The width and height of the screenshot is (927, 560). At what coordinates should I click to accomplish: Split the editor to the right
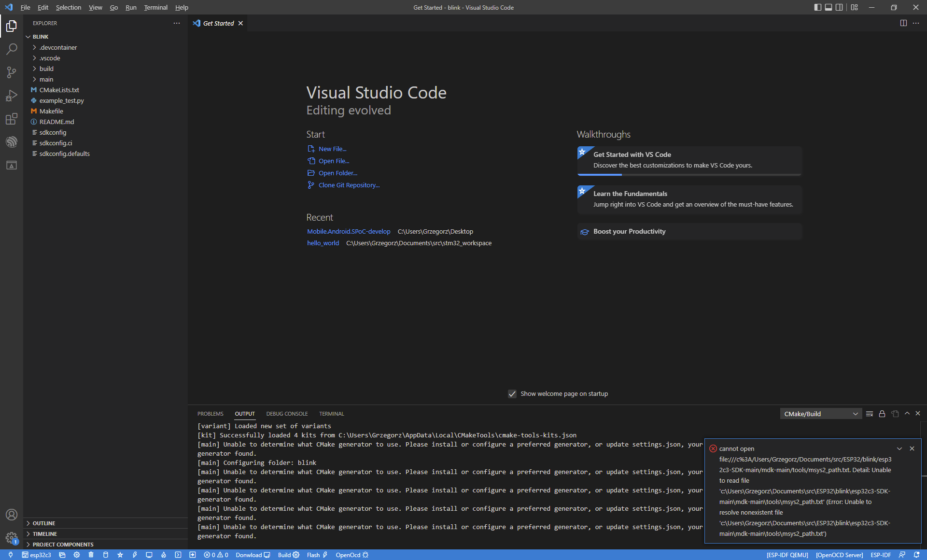903,23
